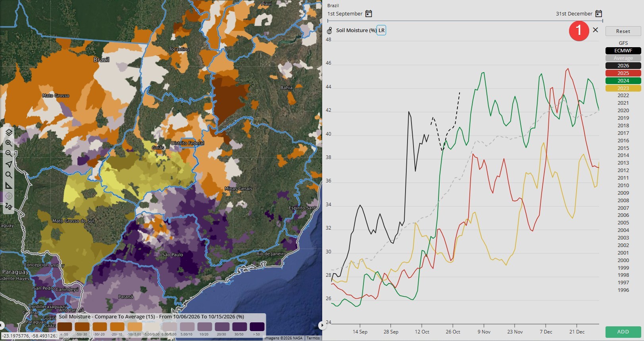Viewport: 644px width, 341px height.
Task: Select year 1996 in the year list
Action: click(x=623, y=290)
